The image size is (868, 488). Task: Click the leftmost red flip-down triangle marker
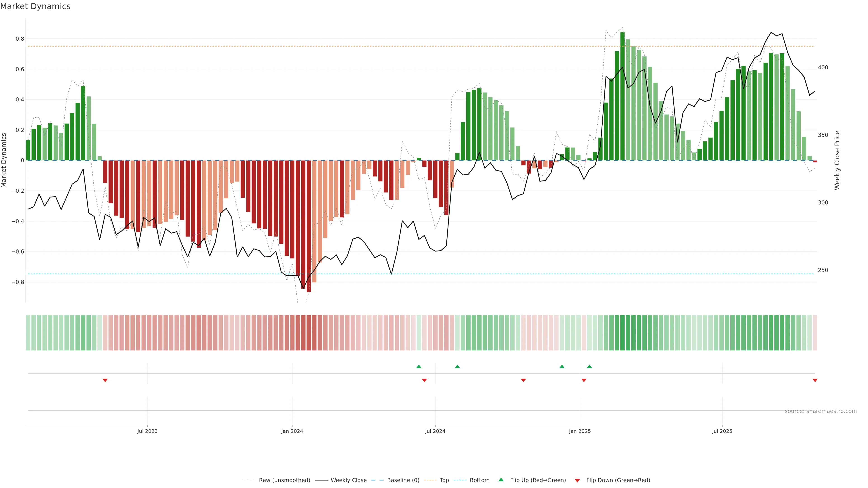105,380
